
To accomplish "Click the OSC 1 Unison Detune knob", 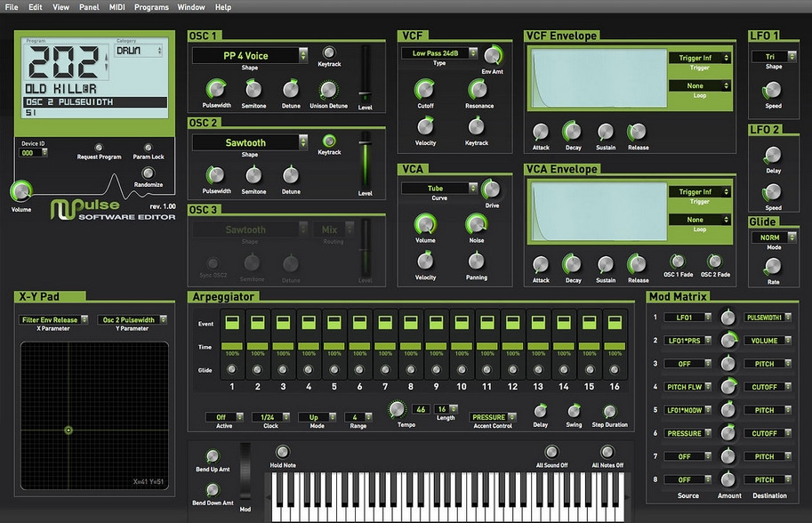I will tap(328, 89).
